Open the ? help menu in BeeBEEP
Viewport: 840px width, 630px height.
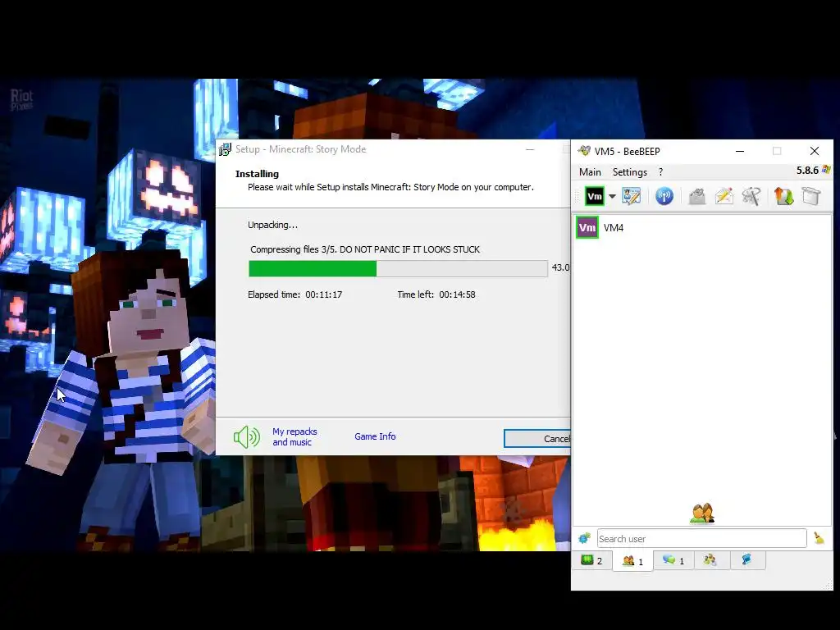pos(660,172)
